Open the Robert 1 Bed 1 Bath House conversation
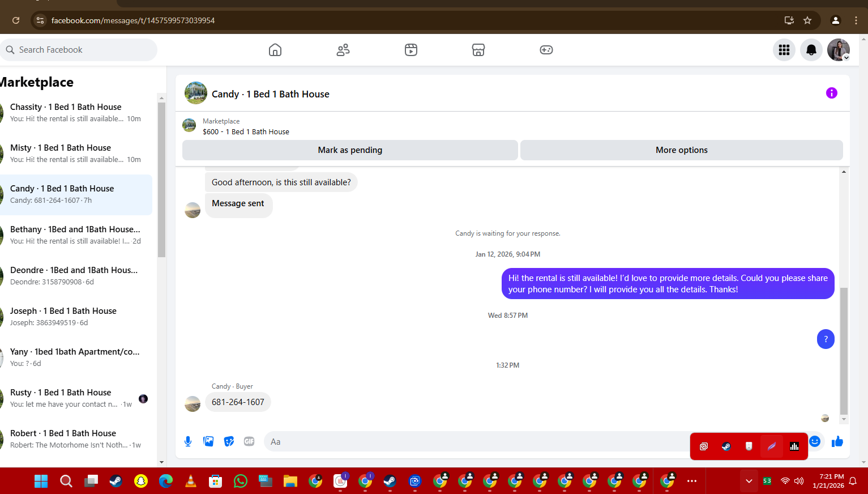Viewport: 868px width, 494px height. coord(76,439)
